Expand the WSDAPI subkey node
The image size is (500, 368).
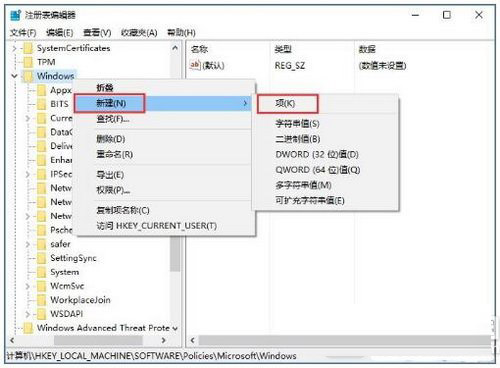[x=28, y=314]
